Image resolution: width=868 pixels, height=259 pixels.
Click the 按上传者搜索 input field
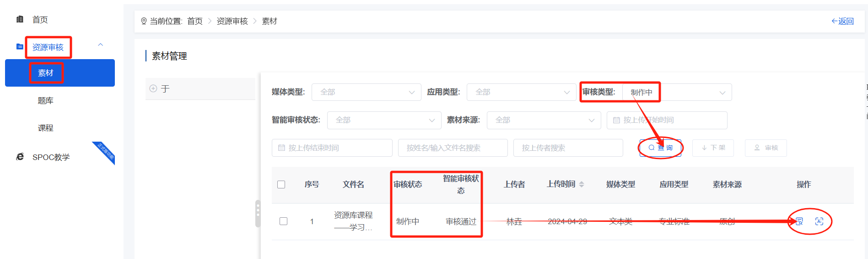[x=568, y=148]
